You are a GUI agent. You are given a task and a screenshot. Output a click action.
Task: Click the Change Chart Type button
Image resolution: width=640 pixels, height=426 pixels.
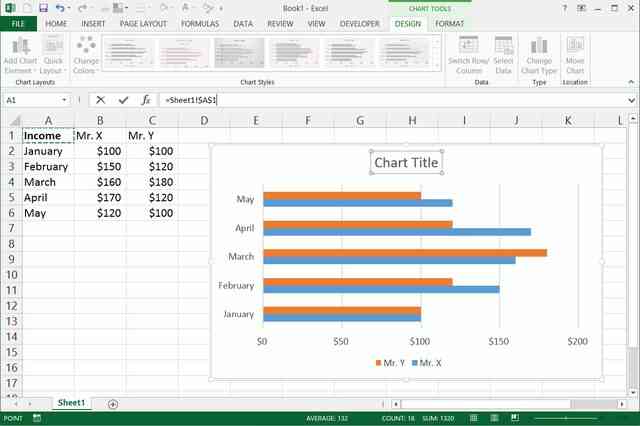539,55
